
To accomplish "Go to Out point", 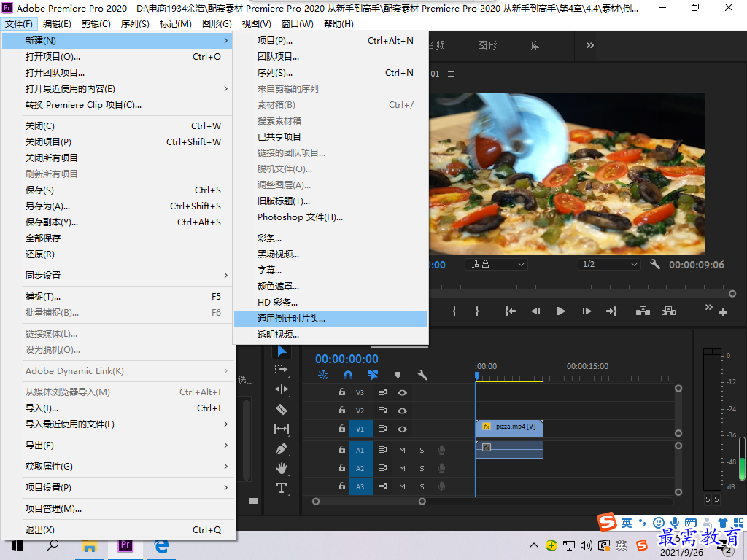I will click(612, 311).
